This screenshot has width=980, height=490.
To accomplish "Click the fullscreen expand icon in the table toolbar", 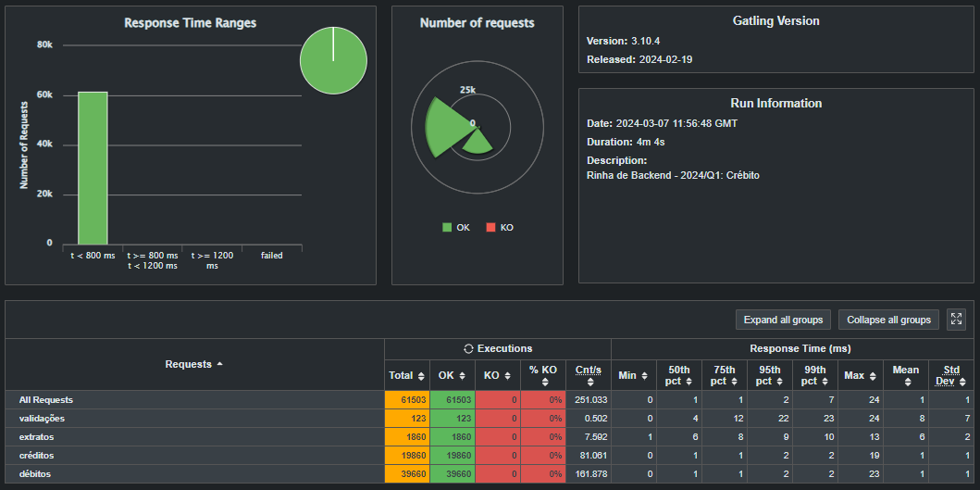I will (956, 320).
